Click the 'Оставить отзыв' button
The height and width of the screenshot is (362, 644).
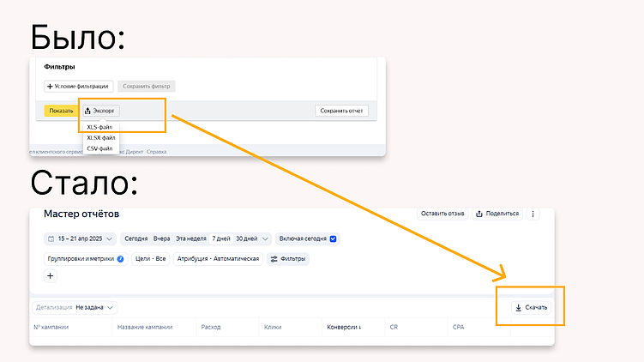point(442,214)
